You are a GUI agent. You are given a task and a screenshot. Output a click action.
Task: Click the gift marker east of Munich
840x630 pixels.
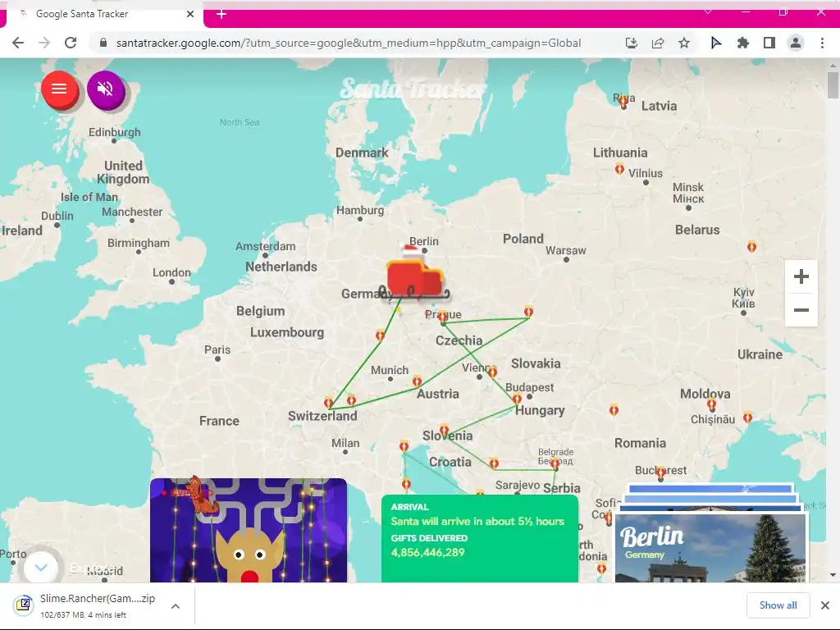[x=417, y=381]
